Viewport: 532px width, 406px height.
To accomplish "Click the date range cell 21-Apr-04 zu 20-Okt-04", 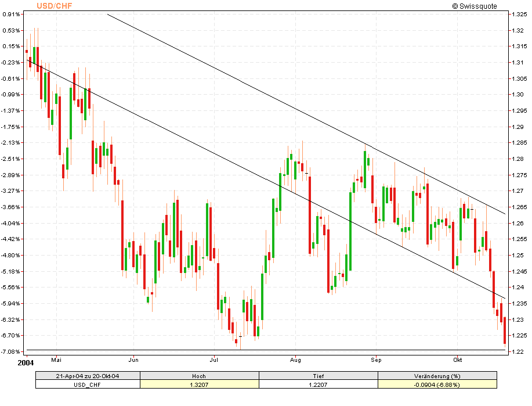I will point(88,376).
